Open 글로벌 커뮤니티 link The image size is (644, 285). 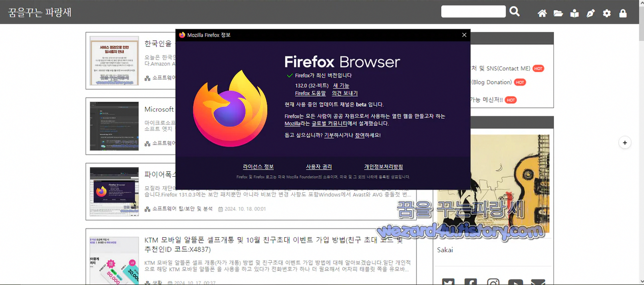329,123
